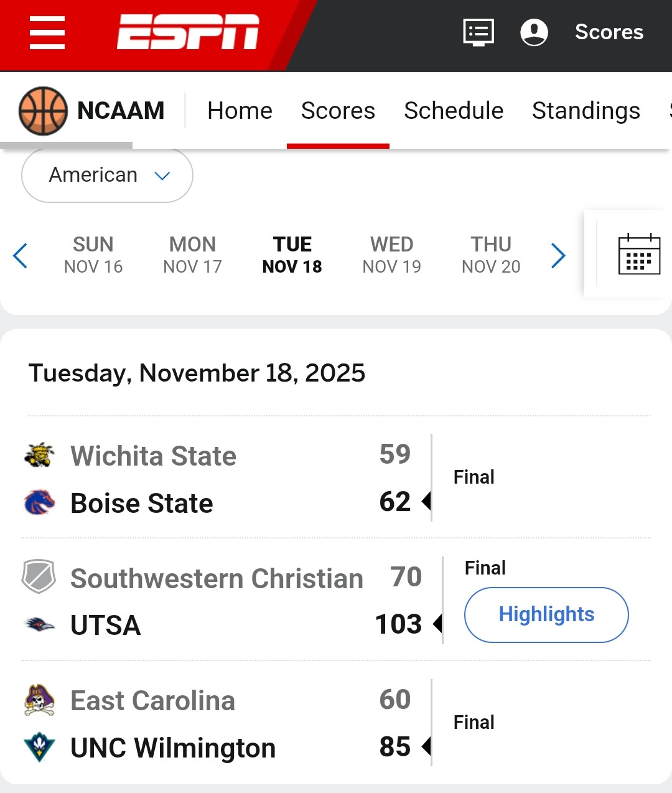Tap the ESPN logo
The height and width of the screenshot is (793, 672).
coord(188,32)
